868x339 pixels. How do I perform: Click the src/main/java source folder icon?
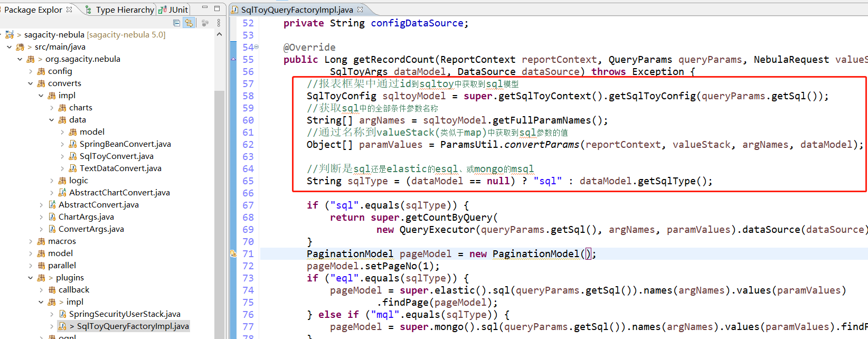[x=20, y=47]
